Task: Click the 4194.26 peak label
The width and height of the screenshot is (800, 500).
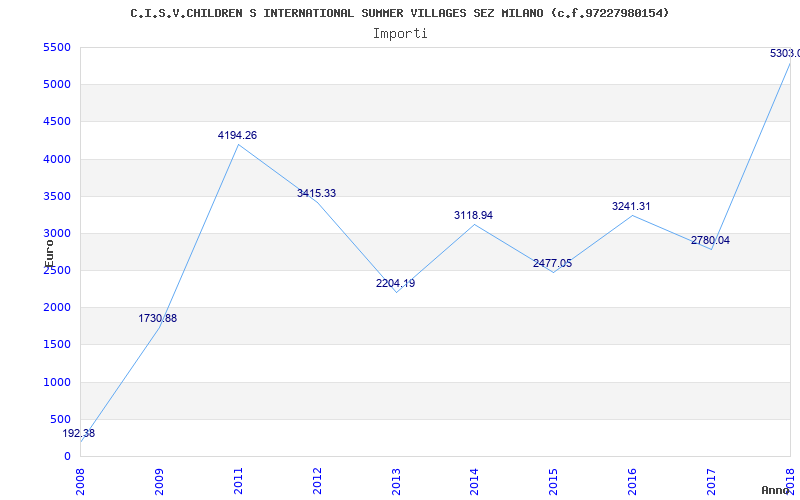Action: click(x=237, y=136)
